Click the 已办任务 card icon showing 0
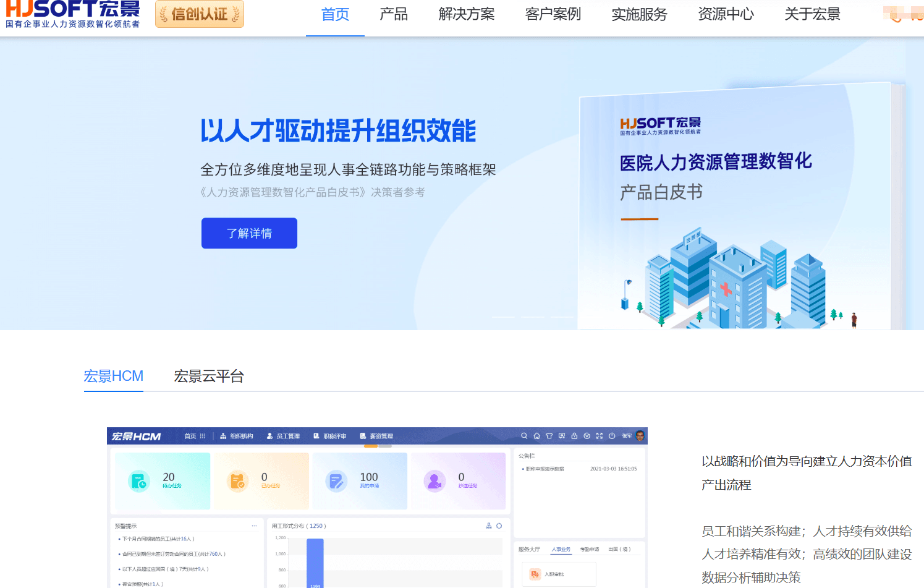The image size is (924, 588). click(237, 481)
